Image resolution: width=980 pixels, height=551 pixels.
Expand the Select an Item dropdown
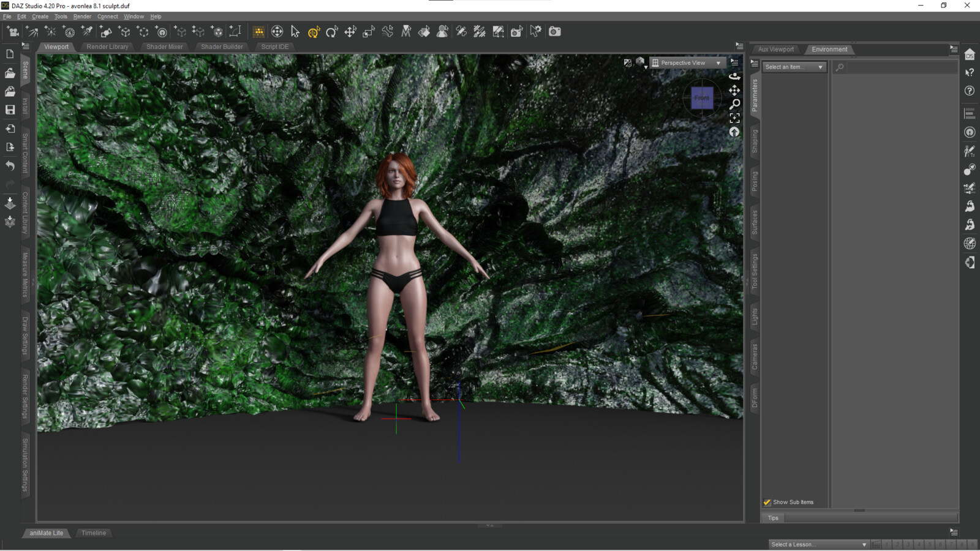tap(794, 67)
